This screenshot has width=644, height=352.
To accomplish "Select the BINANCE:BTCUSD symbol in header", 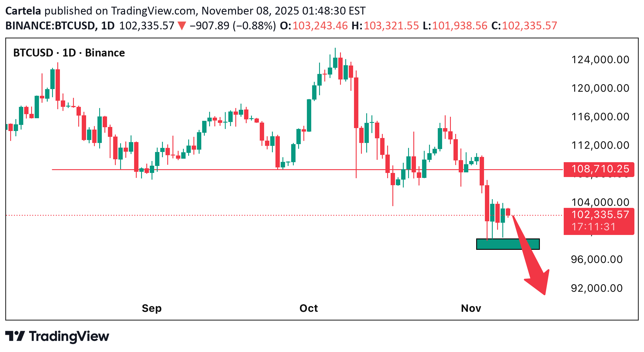I will point(50,26).
